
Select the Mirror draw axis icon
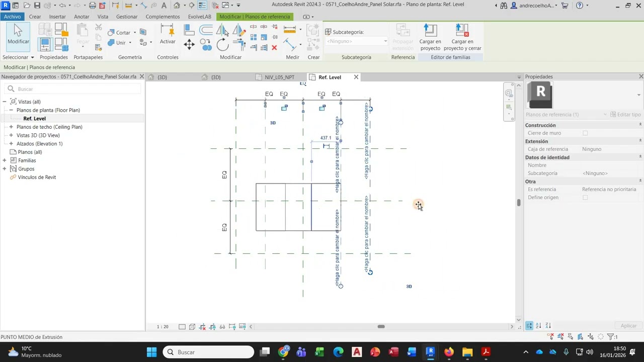point(239,30)
